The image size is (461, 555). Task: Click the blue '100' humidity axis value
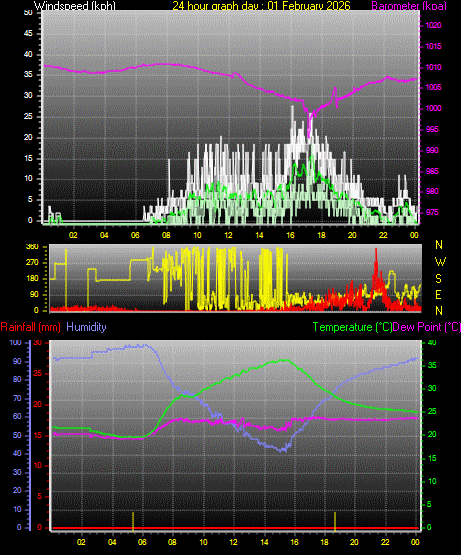tap(16, 342)
